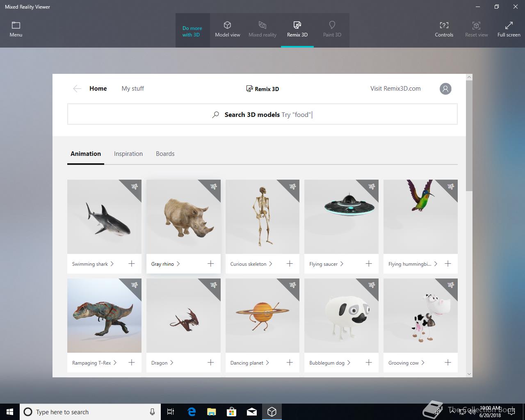Launch Microsoft Edge from taskbar

[191, 412]
